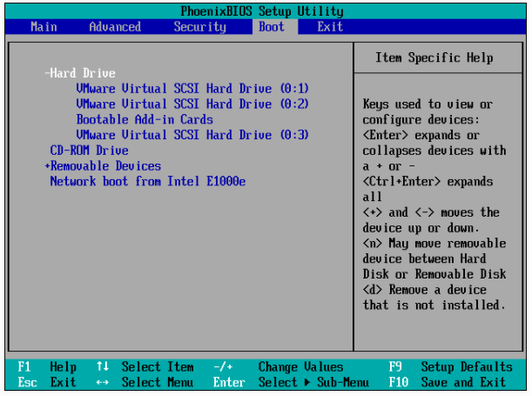Screen dimensions: 532x396
Task: Switch to the Main tab
Action: click(44, 27)
